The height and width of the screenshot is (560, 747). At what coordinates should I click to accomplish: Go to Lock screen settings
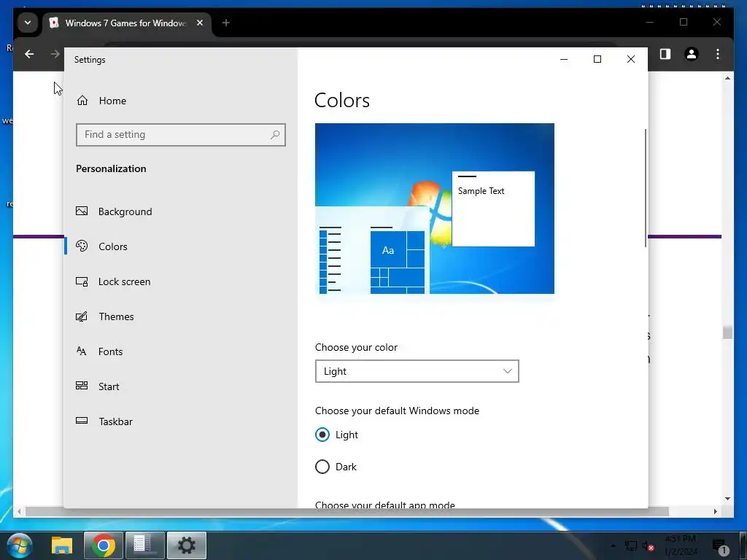pyautogui.click(x=124, y=281)
